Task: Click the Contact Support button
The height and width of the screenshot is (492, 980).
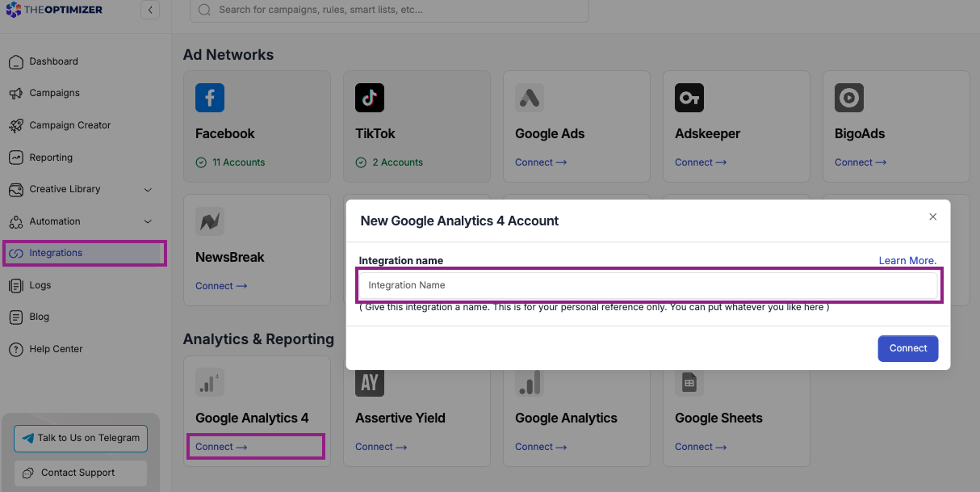Action: click(x=81, y=473)
